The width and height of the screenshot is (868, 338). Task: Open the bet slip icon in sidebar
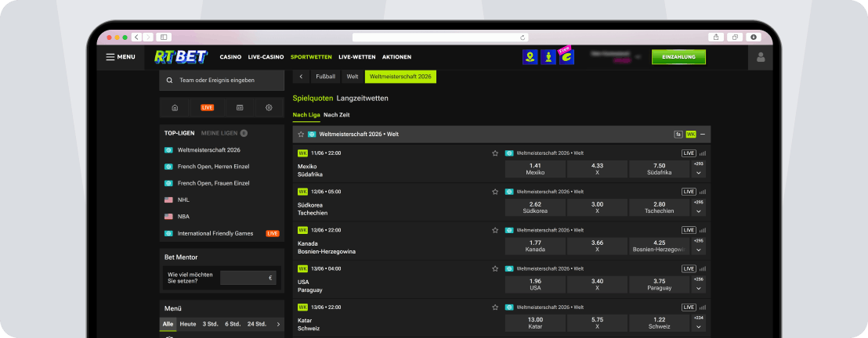coord(240,107)
